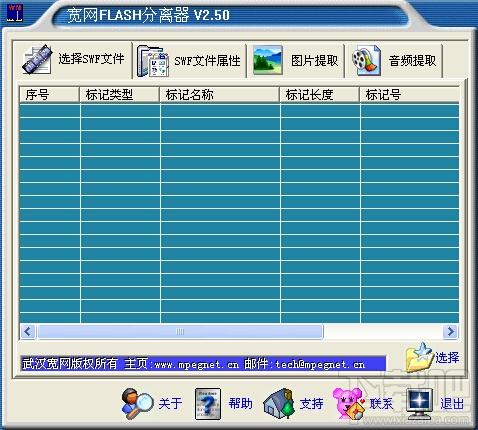Click the question mark help icon
Viewport: 478px width, 430px height.
208,404
